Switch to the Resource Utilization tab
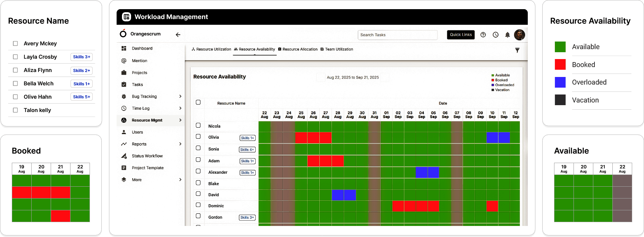The width and height of the screenshot is (644, 237). 211,49
